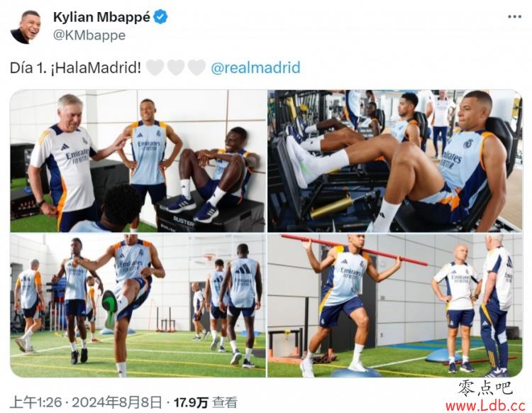
Task: Open Kylian Mbappé's profile avatar
Action: click(26, 27)
